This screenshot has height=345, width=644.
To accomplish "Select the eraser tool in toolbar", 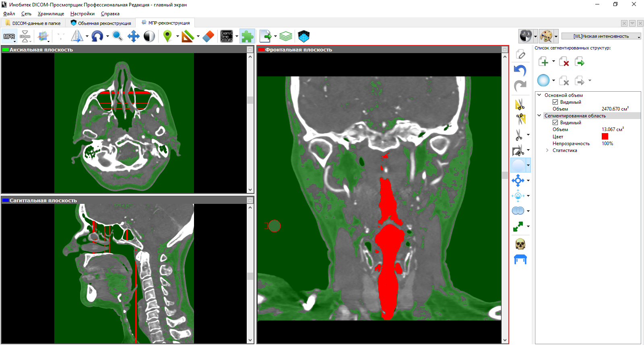I will [208, 37].
